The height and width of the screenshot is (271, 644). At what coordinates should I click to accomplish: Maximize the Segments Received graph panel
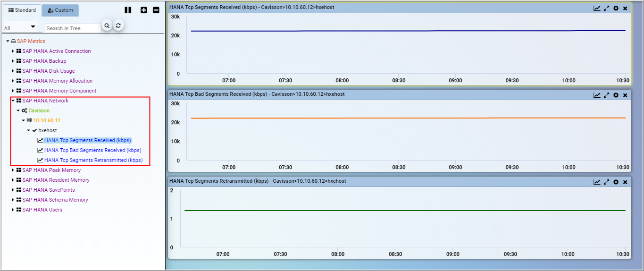coord(607,8)
